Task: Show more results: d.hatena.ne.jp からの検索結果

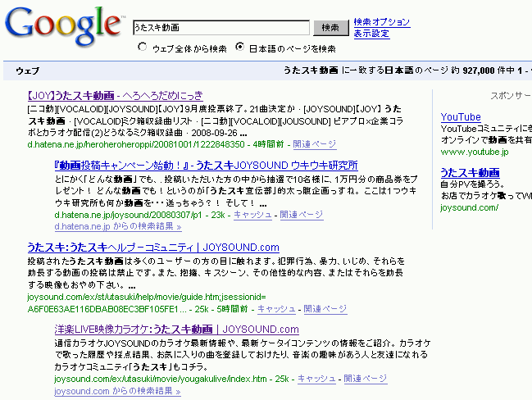Action: pos(118,226)
